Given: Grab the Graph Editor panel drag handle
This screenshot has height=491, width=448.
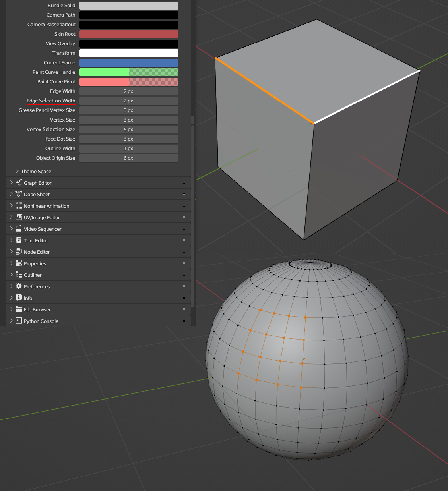Looking at the screenshot, I should click(185, 182).
